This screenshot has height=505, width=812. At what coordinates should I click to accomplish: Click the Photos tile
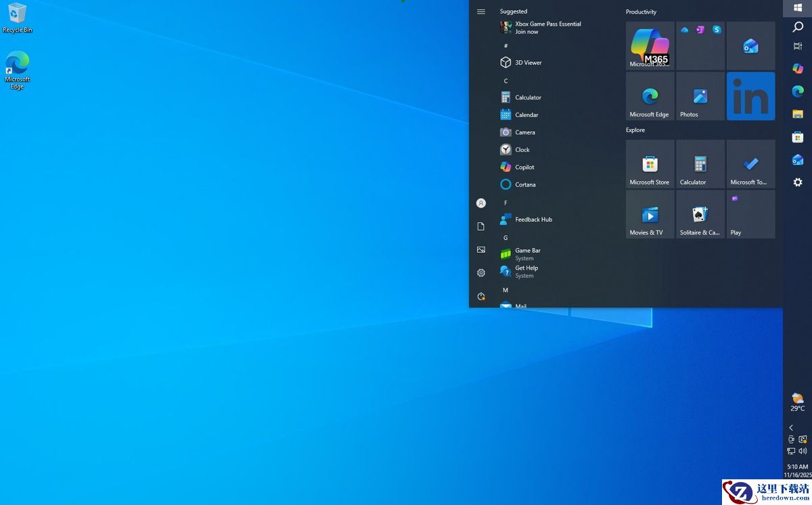700,96
